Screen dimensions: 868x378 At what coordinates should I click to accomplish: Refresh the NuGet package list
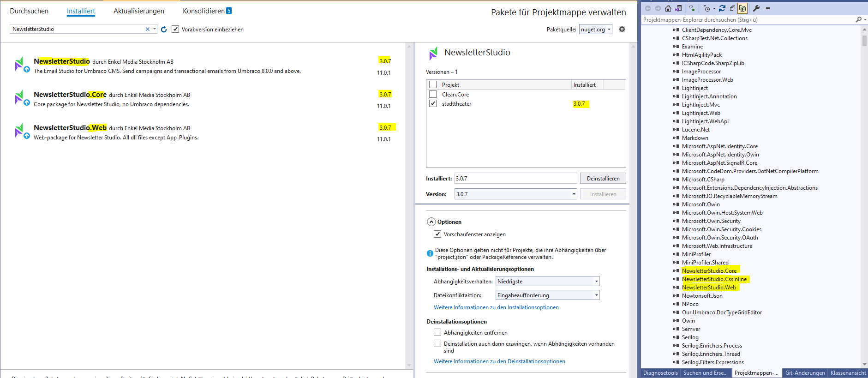click(x=164, y=29)
